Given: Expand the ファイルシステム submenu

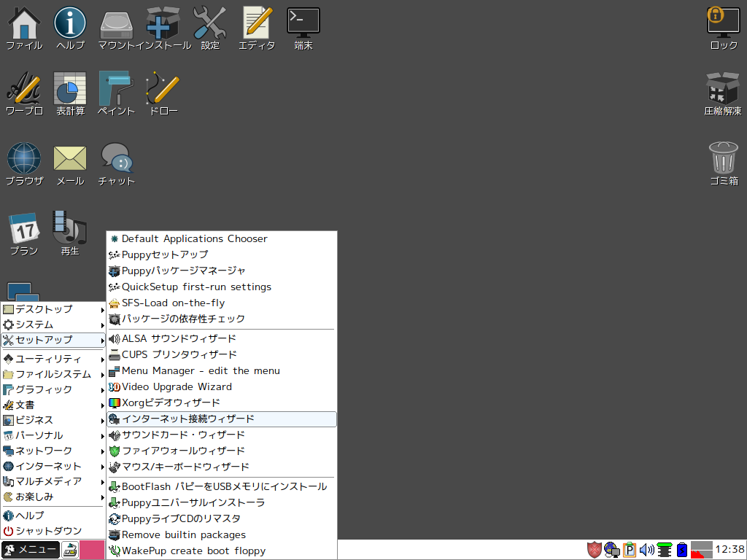Looking at the screenshot, I should coord(53,374).
